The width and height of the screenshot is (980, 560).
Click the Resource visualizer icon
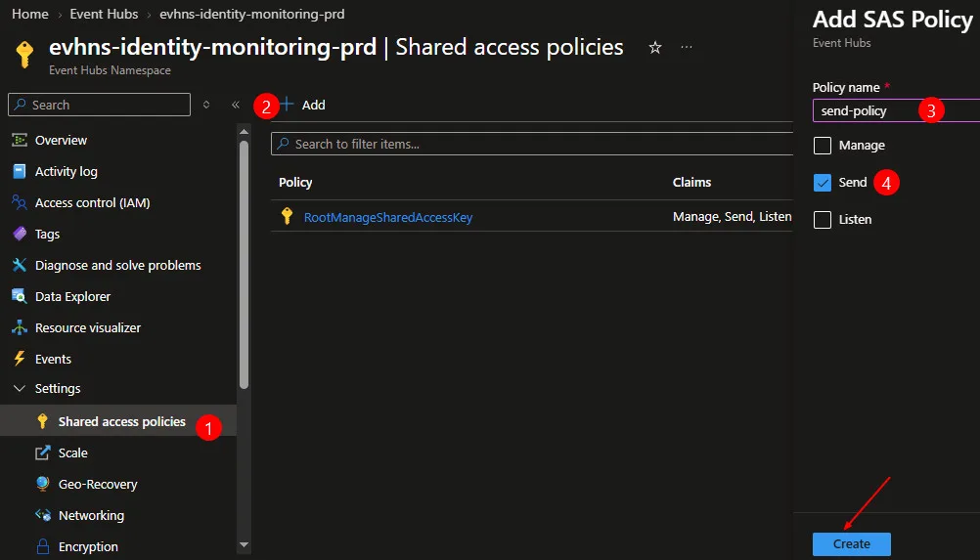[20, 327]
